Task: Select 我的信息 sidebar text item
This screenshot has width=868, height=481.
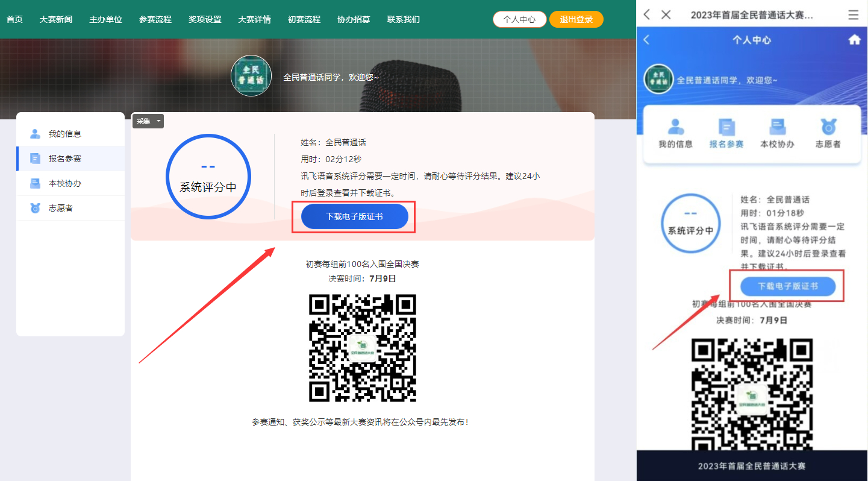Action: [65, 134]
